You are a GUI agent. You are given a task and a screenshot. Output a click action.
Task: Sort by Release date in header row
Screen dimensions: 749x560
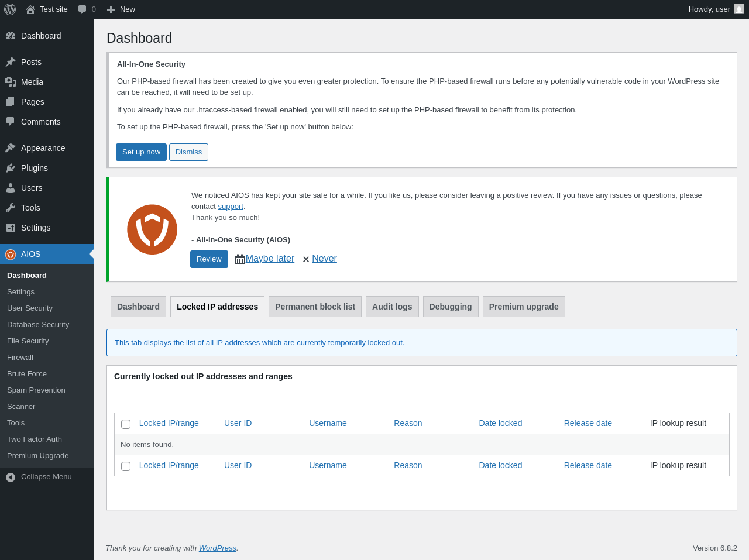588,423
